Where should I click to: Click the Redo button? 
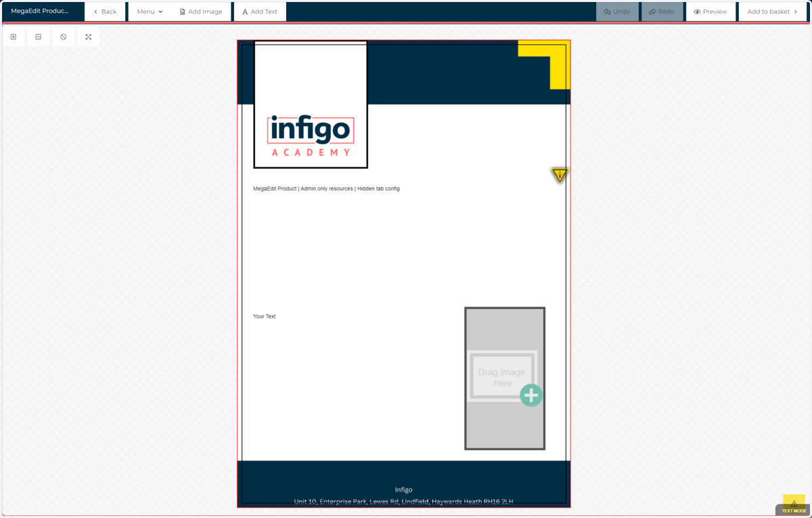662,11
